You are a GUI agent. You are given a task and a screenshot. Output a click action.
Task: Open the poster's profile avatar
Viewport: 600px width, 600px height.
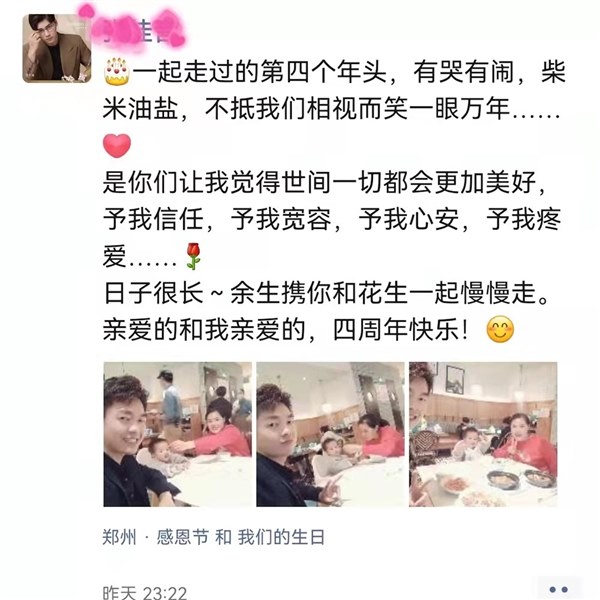(57, 48)
